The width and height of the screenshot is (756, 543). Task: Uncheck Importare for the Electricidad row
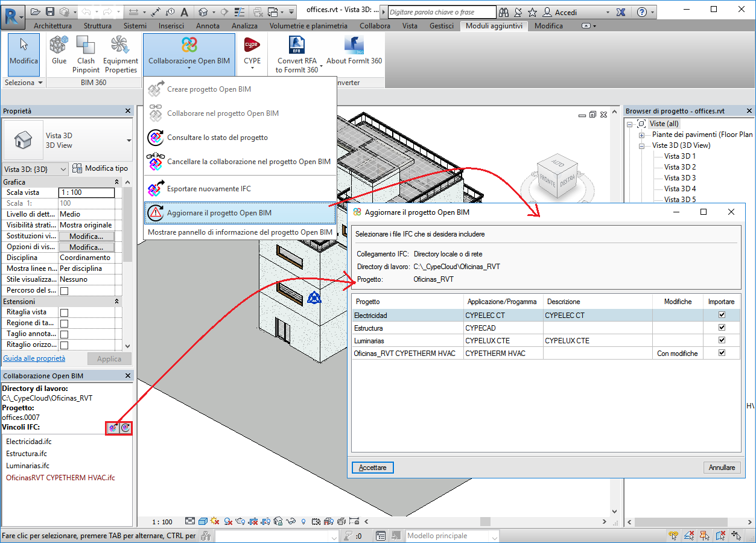coord(722,315)
